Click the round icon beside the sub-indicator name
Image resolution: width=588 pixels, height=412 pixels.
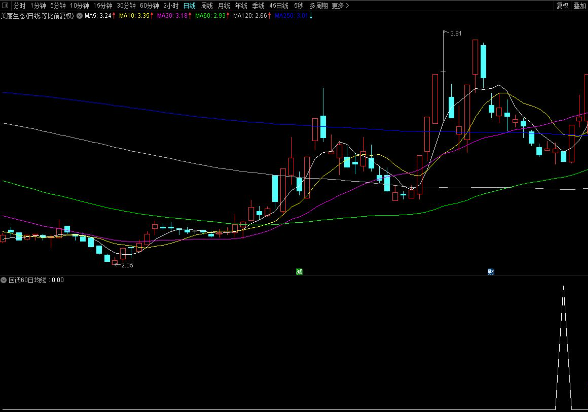(x=4, y=280)
